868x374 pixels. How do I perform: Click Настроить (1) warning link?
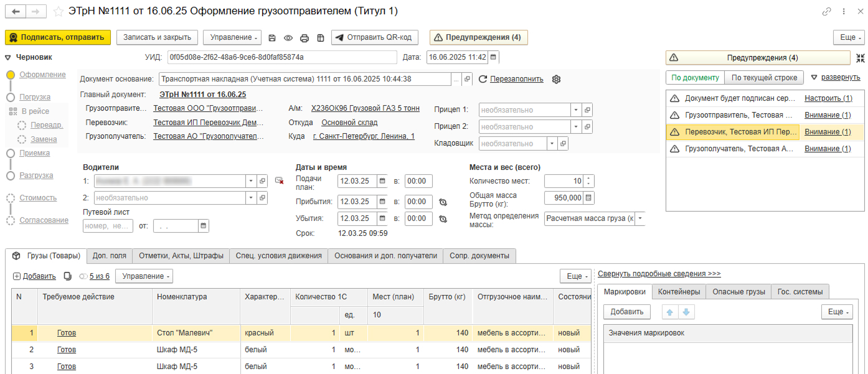click(x=828, y=98)
